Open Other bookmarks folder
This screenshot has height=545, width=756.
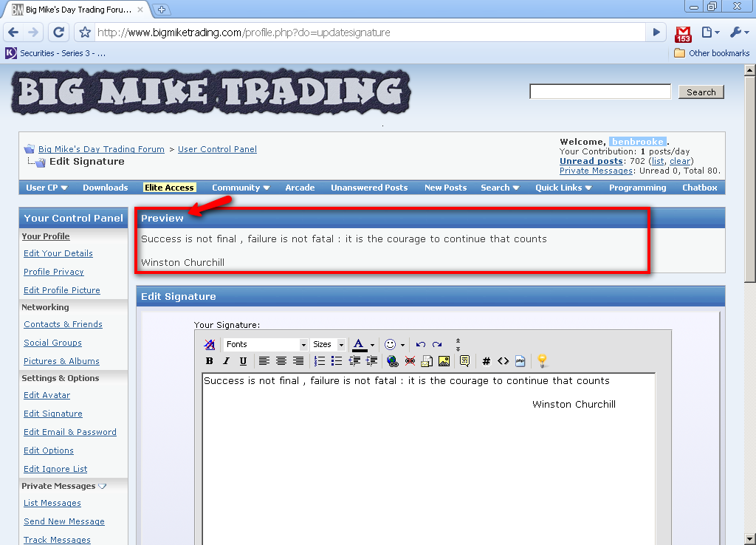point(712,53)
